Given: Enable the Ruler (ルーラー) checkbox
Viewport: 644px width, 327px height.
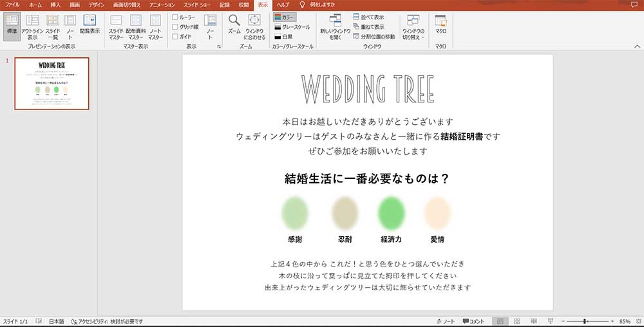Looking at the screenshot, I should pyautogui.click(x=175, y=17).
